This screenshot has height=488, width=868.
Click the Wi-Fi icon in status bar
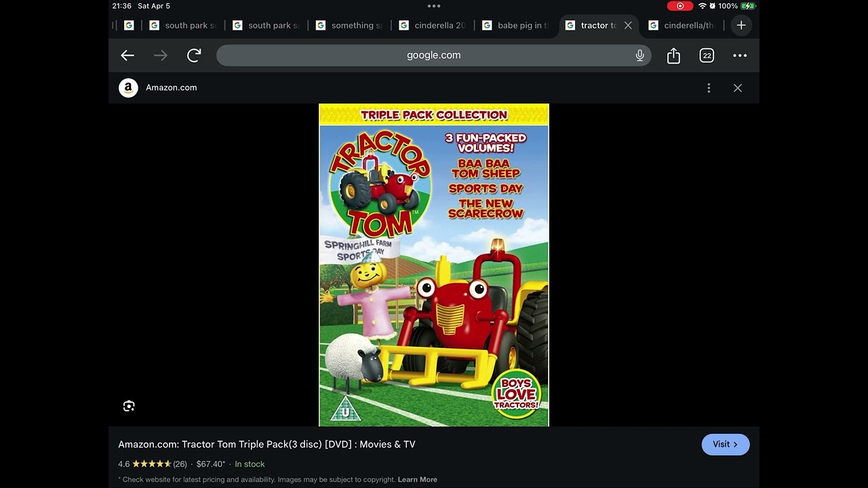(703, 6)
